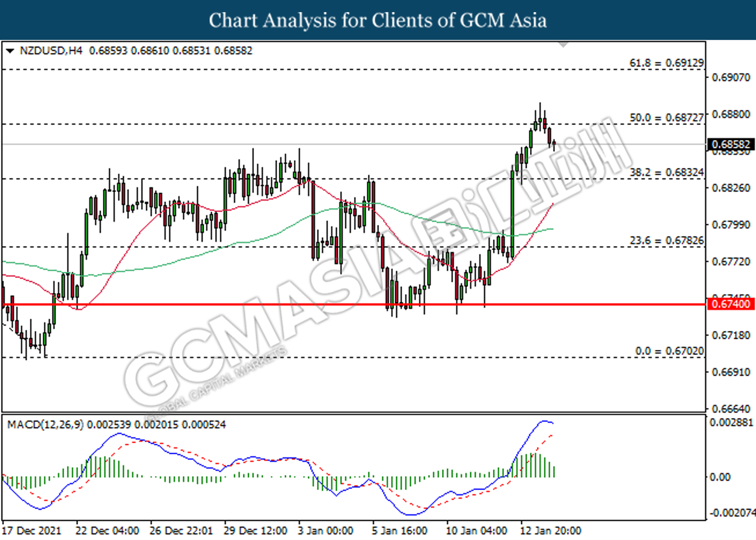Click the 0.0 = 0.67020 Fibonacci label
This screenshot has width=756, height=540.
(x=669, y=351)
